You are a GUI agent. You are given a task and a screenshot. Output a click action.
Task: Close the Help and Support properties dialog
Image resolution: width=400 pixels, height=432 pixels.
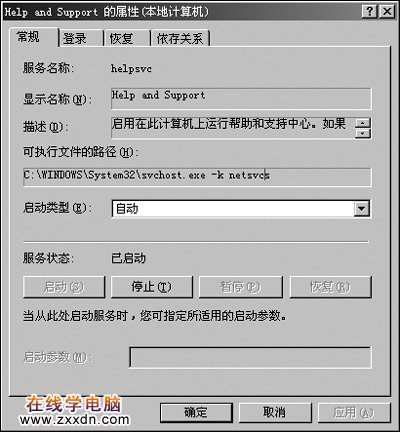pyautogui.click(x=387, y=12)
